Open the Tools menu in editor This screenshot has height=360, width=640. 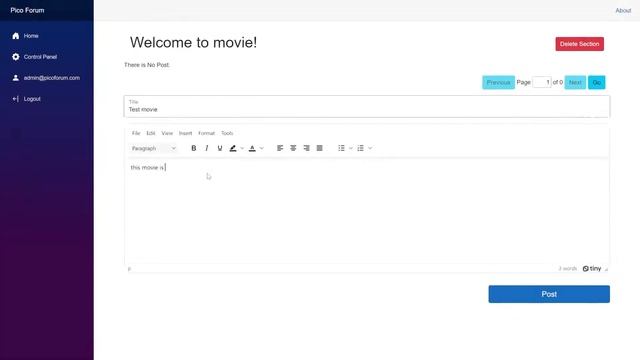(227, 133)
